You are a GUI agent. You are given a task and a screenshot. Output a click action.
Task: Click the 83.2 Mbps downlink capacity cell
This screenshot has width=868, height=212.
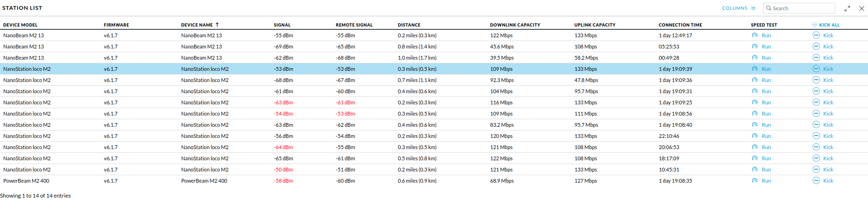point(502,125)
